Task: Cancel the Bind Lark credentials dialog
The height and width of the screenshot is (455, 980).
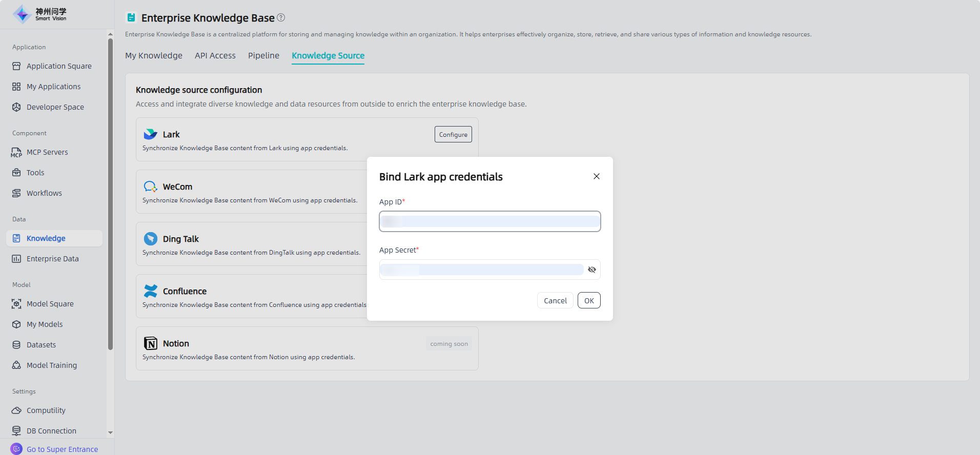Action: click(555, 300)
